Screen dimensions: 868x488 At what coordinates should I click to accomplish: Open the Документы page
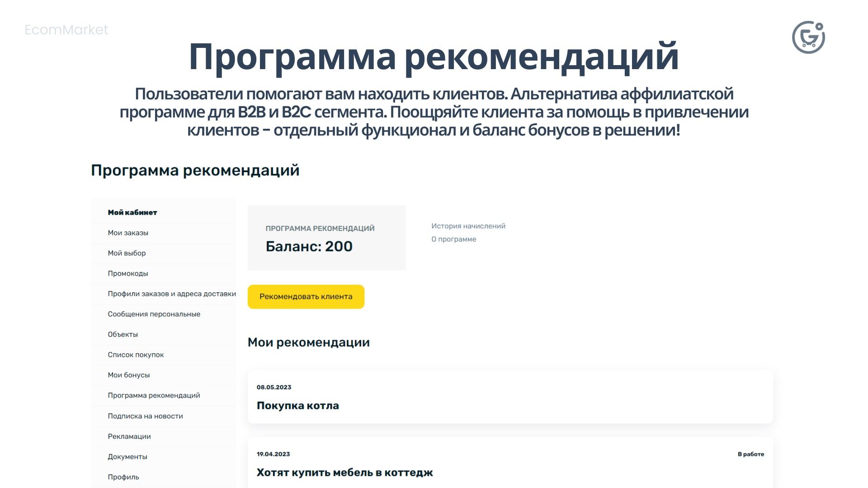point(127,456)
